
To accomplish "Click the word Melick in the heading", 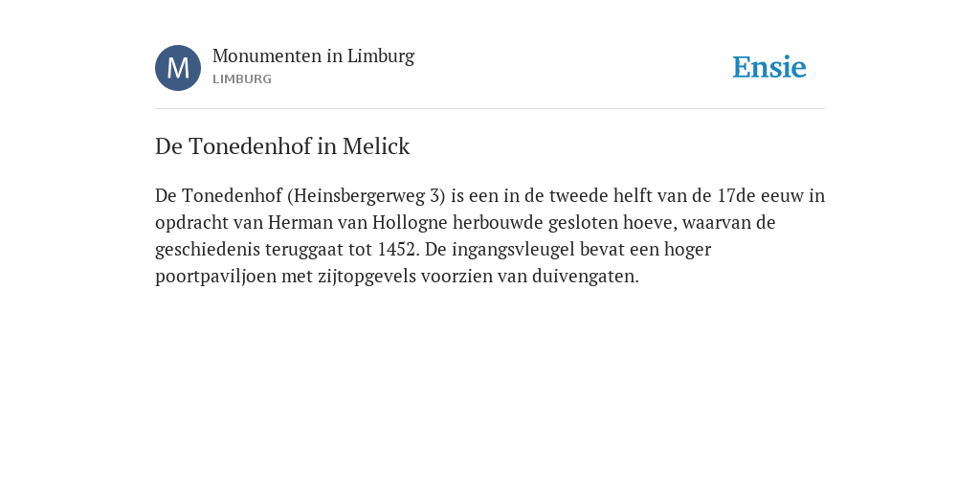I will click(376, 146).
